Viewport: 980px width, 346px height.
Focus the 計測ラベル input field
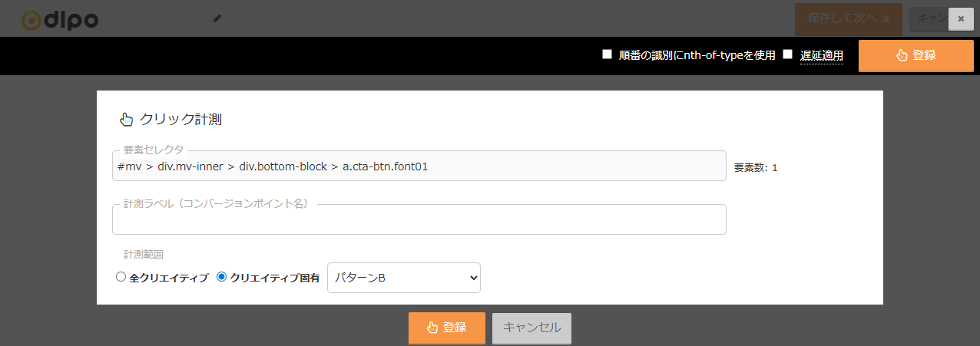(x=419, y=219)
